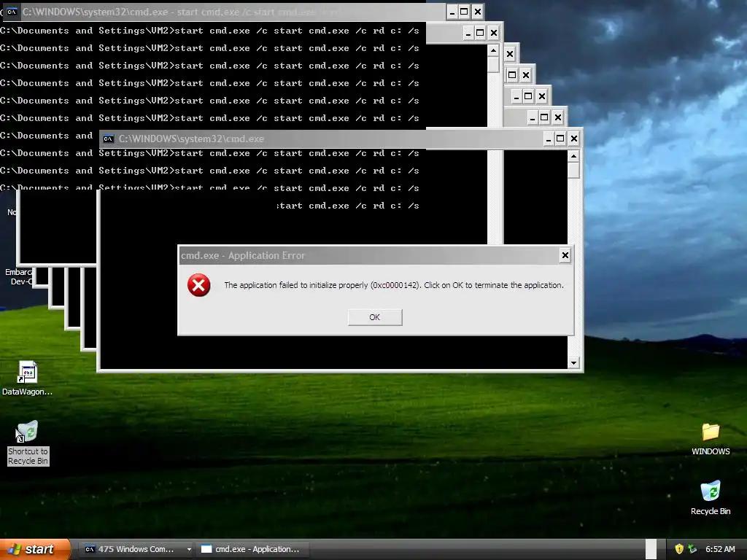Select the Recycle Bin desktop icon
This screenshot has height=560, width=747.
coord(711,498)
